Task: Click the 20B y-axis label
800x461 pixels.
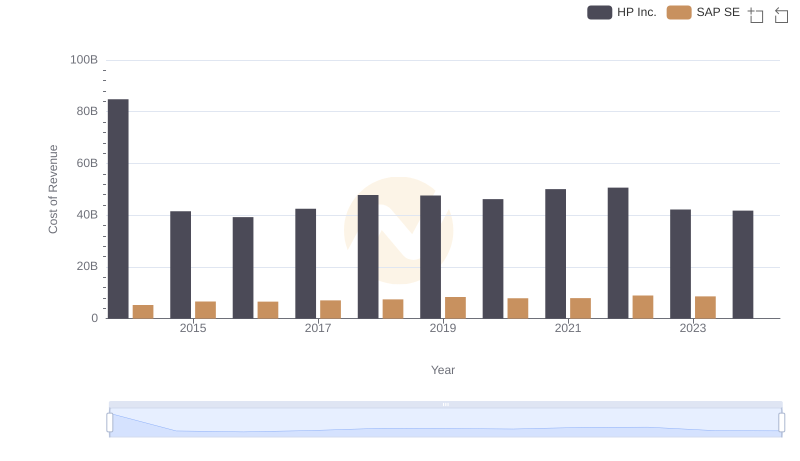Action: point(87,266)
